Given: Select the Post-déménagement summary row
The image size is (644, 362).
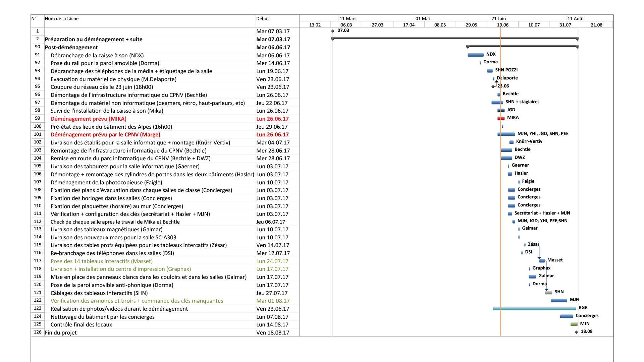Looking at the screenshot, I should [x=71, y=47].
